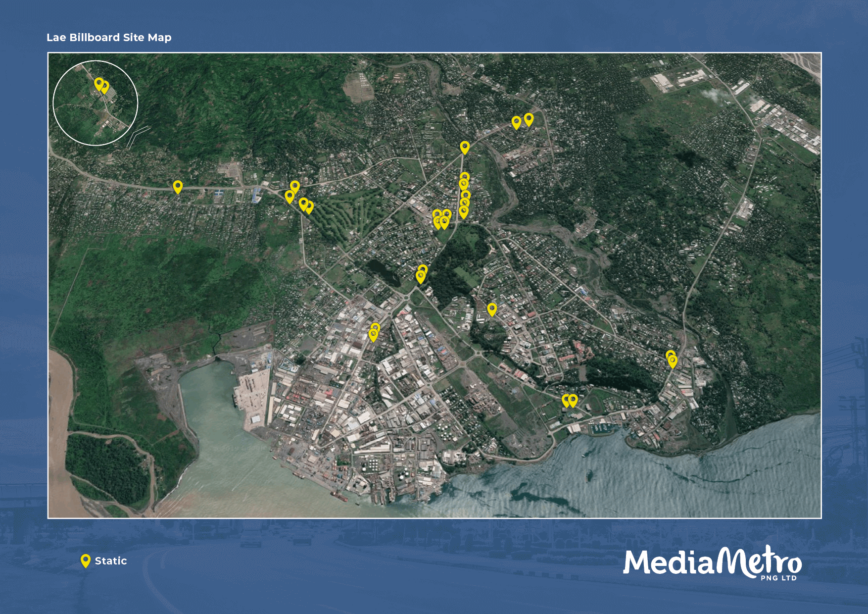Click the right pin near the marina
The width and height of the screenshot is (868, 614).
[x=573, y=400]
